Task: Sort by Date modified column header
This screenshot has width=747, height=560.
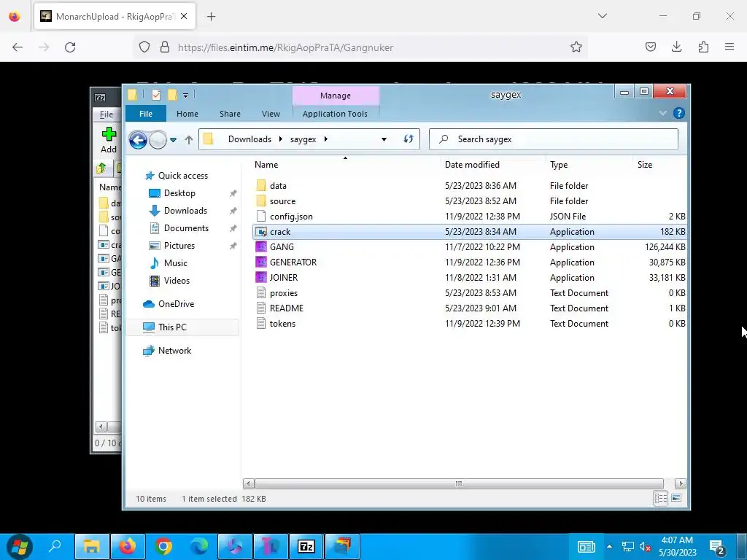Action: 472,165
